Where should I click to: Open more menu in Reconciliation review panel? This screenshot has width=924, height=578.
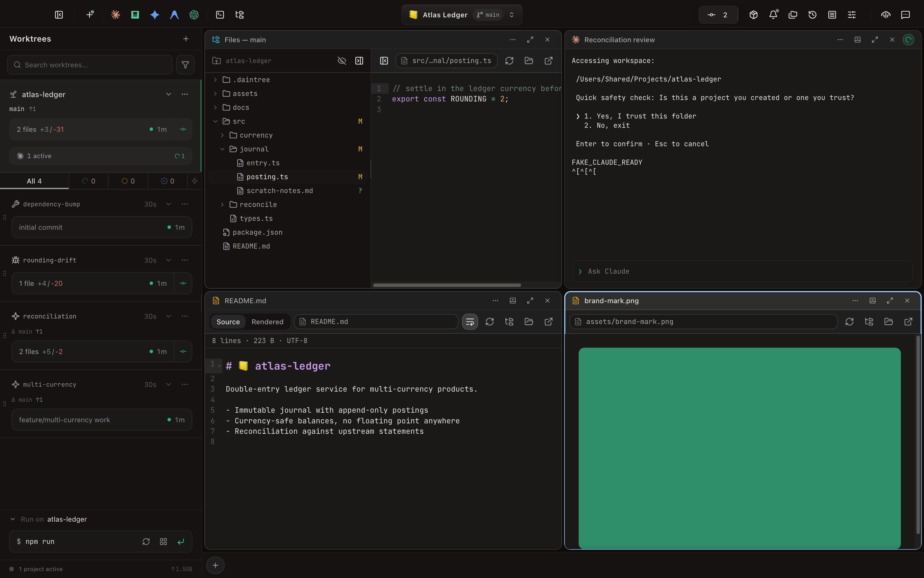[x=840, y=39]
